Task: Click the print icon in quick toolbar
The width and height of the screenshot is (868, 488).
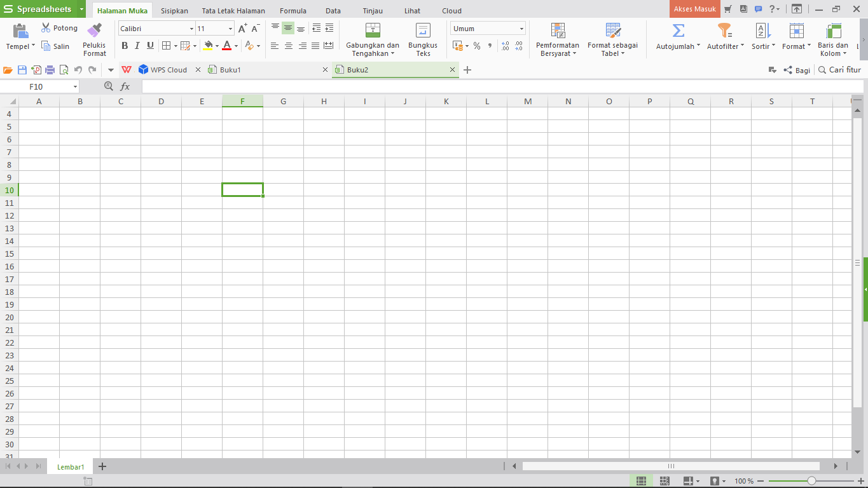Action: point(50,70)
